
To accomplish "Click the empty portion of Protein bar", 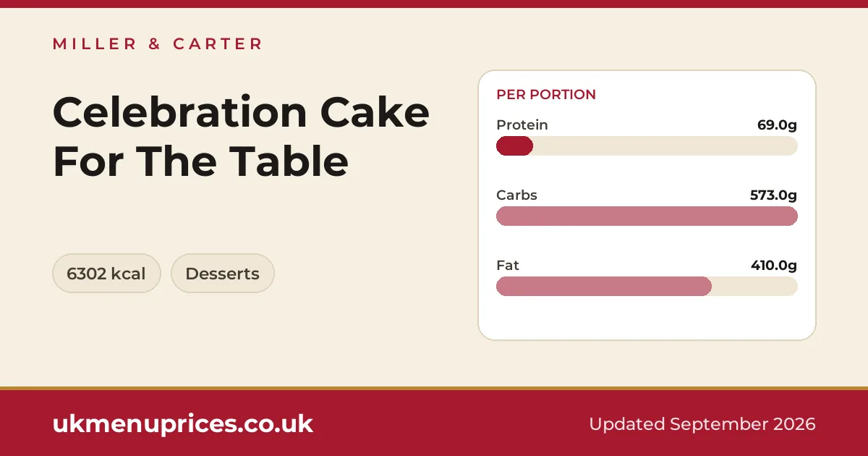I will pos(665,146).
